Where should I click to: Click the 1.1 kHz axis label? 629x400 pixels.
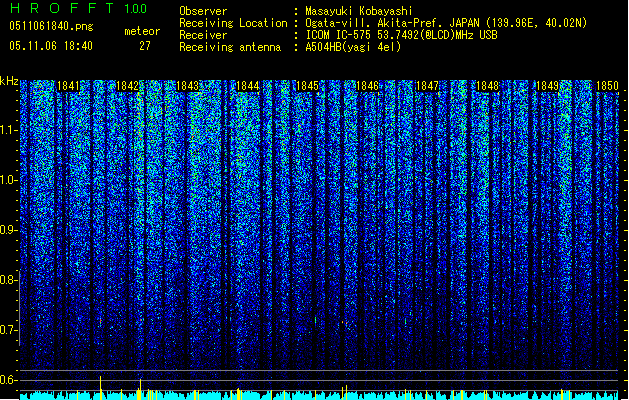9,130
